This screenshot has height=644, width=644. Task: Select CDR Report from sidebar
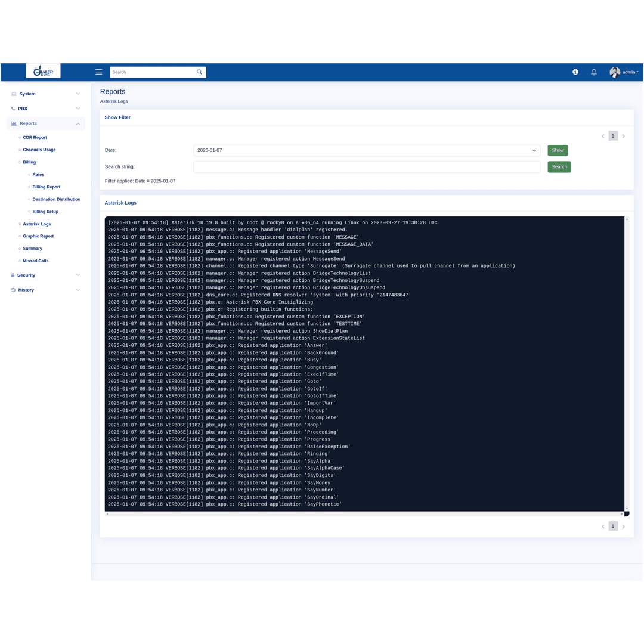[35, 137]
